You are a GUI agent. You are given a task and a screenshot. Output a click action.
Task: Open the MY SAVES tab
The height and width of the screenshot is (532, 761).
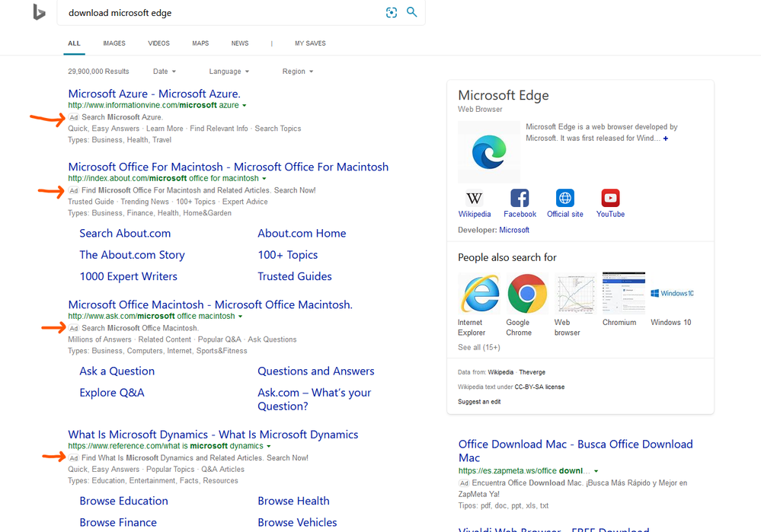click(310, 43)
